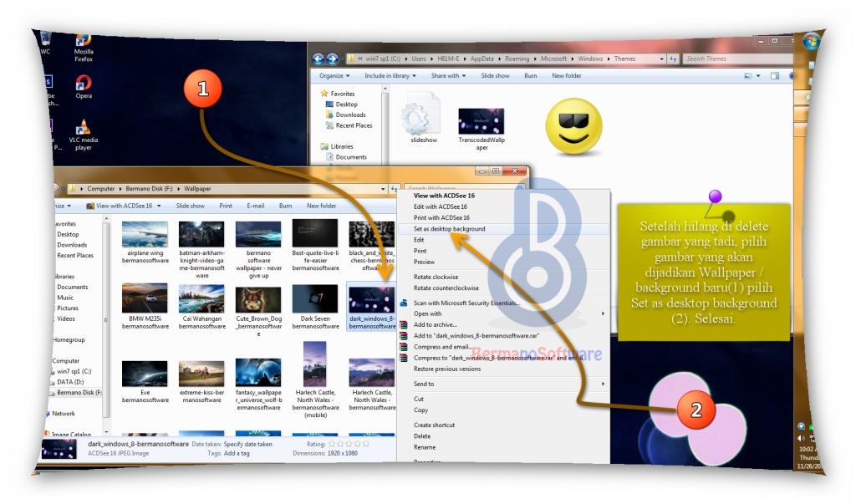Image resolution: width=856 pixels, height=504 pixels.
Task: Click Slide show in Themes toolbar
Action: [x=495, y=75]
